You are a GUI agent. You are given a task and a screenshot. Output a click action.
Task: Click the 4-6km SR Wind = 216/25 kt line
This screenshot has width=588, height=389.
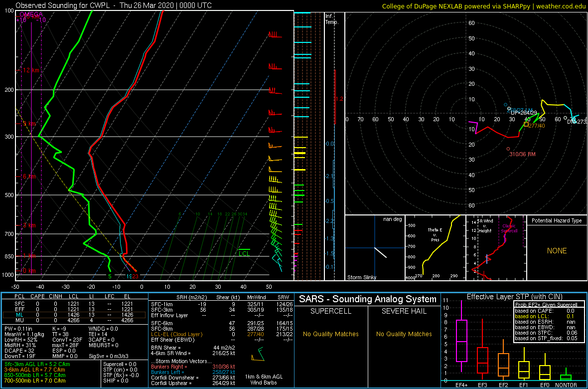tap(193, 353)
